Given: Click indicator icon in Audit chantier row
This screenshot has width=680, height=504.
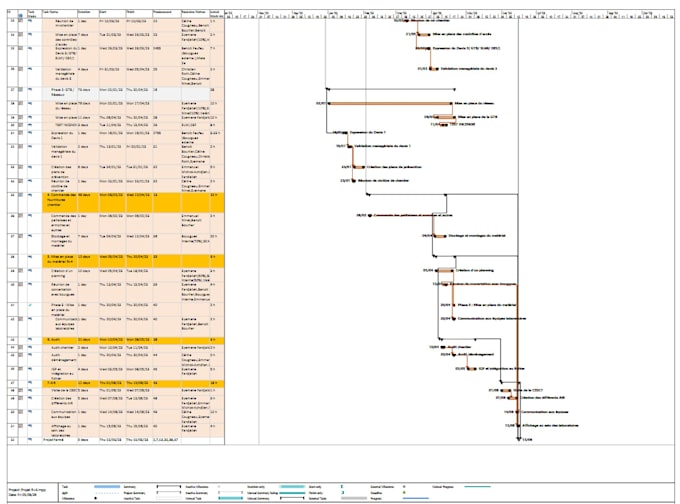Looking at the screenshot, I should coord(20,347).
